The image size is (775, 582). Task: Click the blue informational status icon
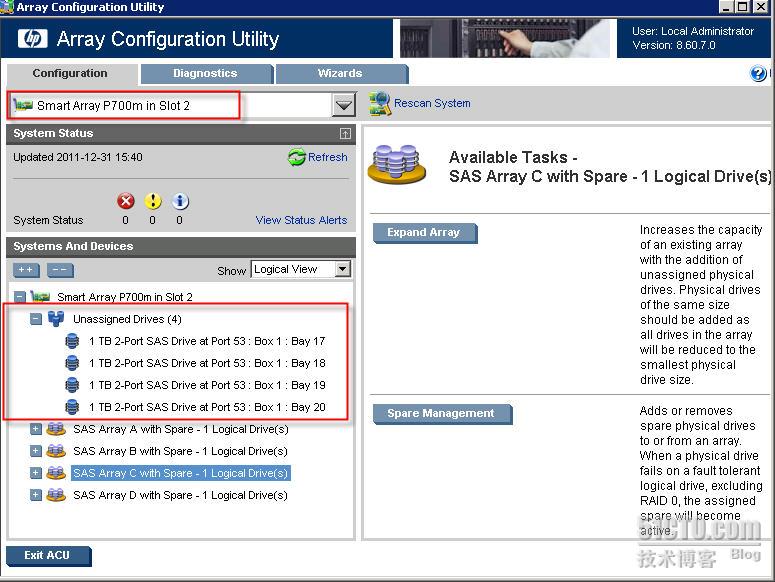point(180,201)
